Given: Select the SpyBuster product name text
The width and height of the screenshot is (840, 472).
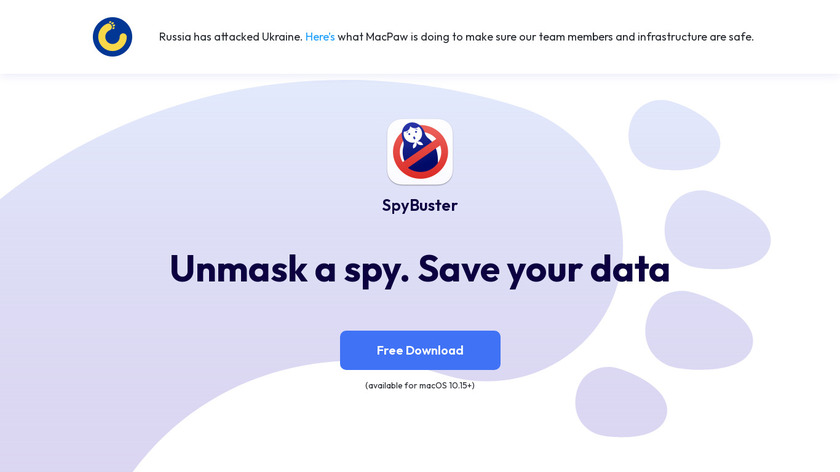Looking at the screenshot, I should [420, 205].
